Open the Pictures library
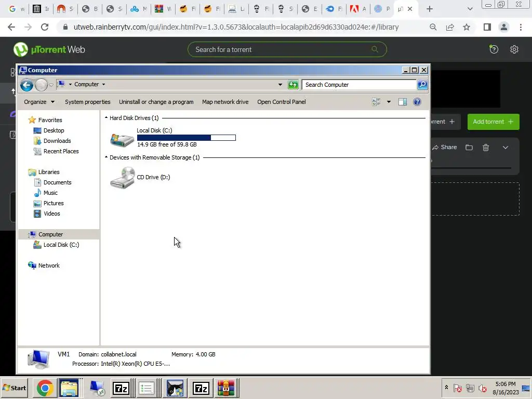The image size is (532, 399). tap(54, 203)
